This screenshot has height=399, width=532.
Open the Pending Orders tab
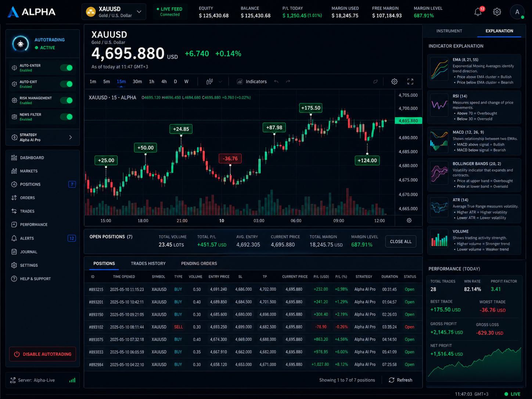[199, 263]
